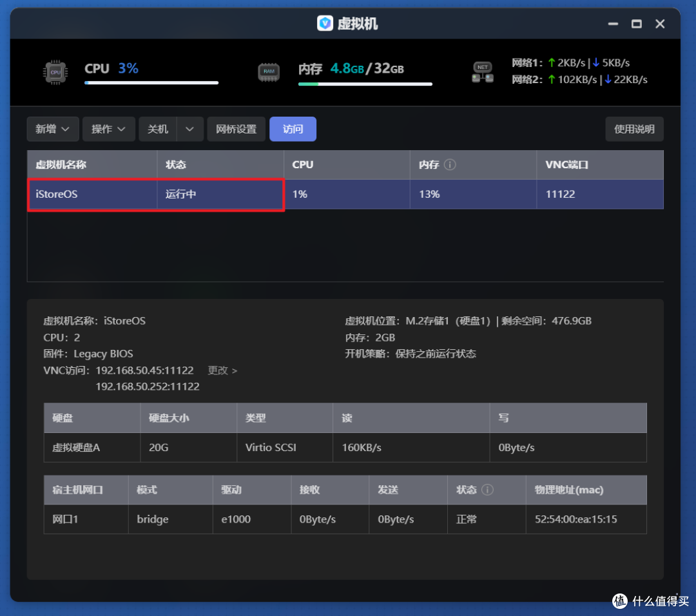This screenshot has width=696, height=616.
Task: Open 网桥设置 settings
Action: tap(236, 129)
